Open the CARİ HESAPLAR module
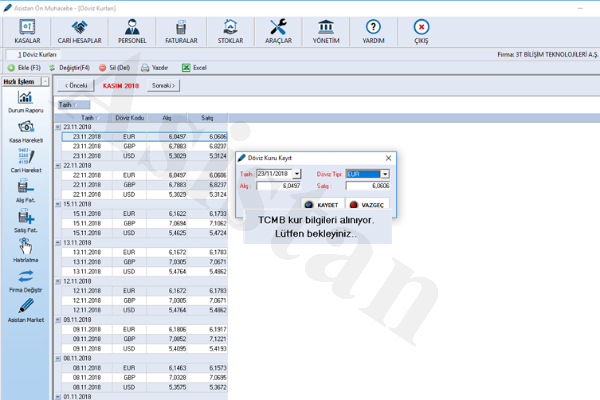 pos(80,32)
